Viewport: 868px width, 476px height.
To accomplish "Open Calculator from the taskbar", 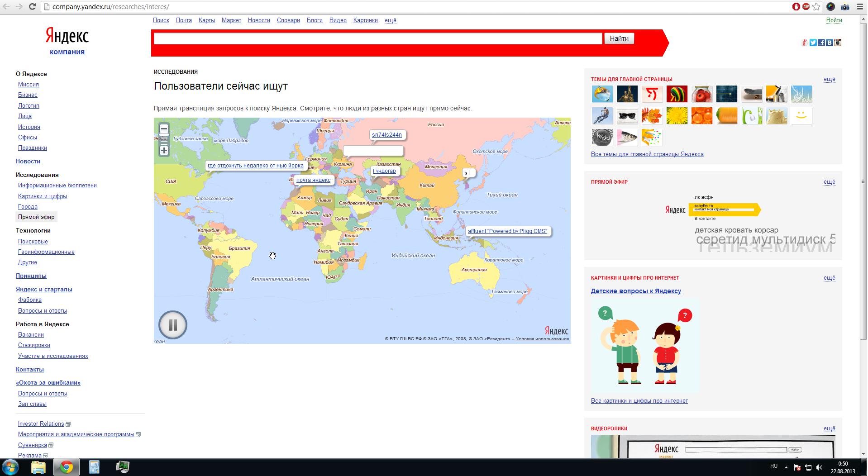I will [94, 467].
